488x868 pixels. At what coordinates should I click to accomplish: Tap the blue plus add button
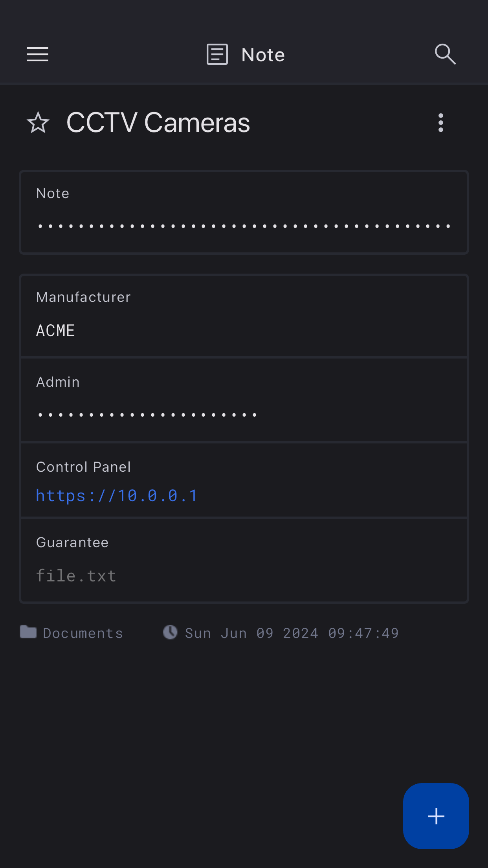[x=436, y=816]
